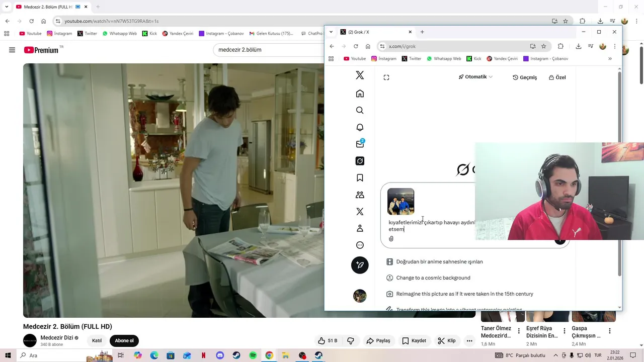
Task: Select the (2) Grok / X tab
Action: [376, 32]
